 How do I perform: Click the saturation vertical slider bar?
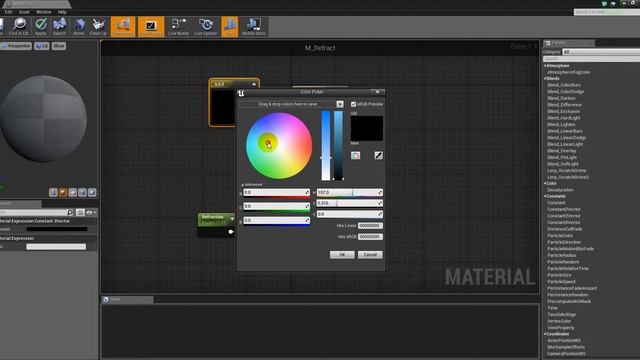coord(326,146)
